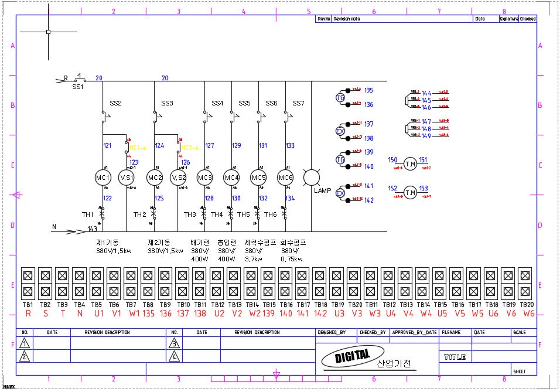This screenshot has width=560, height=392.
Task: Select the SS1 selector switch contact symbol
Action: pos(80,79)
